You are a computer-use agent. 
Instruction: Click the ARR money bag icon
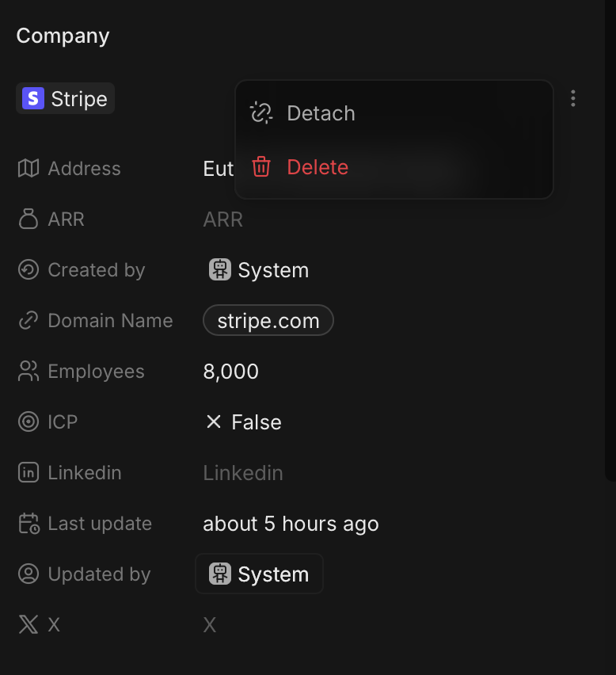tap(29, 219)
